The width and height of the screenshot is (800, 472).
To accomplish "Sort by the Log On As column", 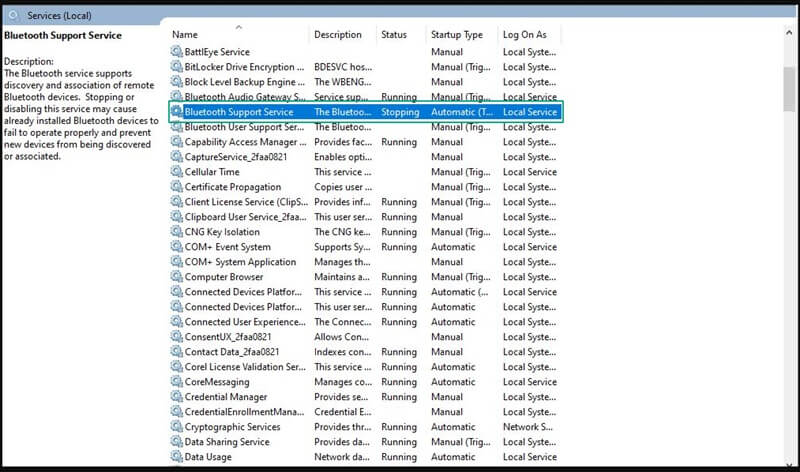I will pyautogui.click(x=526, y=35).
